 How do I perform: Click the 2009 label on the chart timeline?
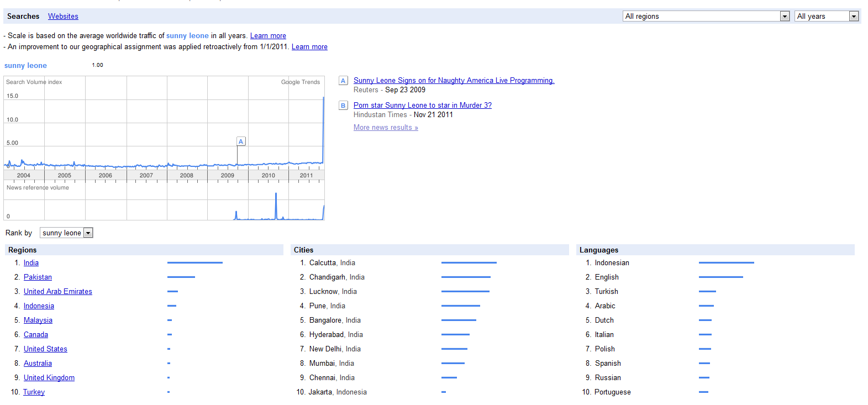[228, 175]
